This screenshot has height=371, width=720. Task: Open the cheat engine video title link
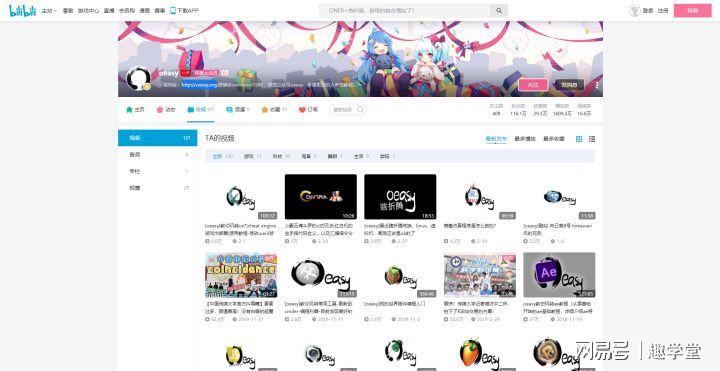point(241,229)
